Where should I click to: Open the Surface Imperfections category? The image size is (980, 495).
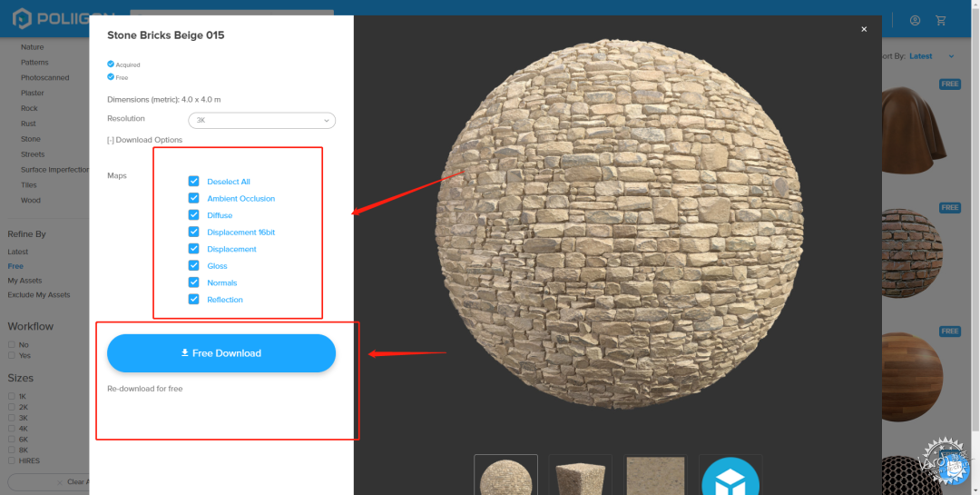point(55,170)
